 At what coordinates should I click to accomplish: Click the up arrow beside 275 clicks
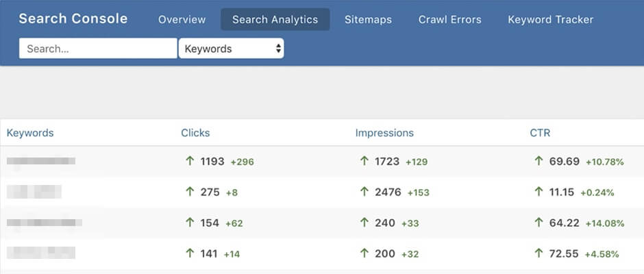click(x=190, y=192)
